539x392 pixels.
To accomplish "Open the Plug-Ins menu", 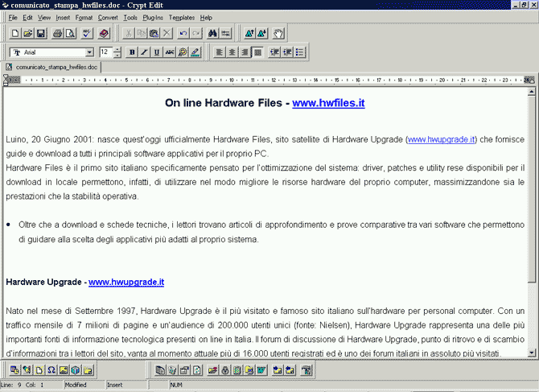I will [x=153, y=18].
